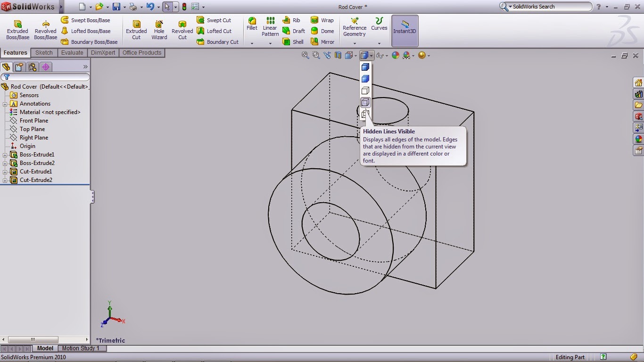This screenshot has height=362, width=644.
Task: Expand the Annotations tree node
Action: pyautogui.click(x=5, y=104)
